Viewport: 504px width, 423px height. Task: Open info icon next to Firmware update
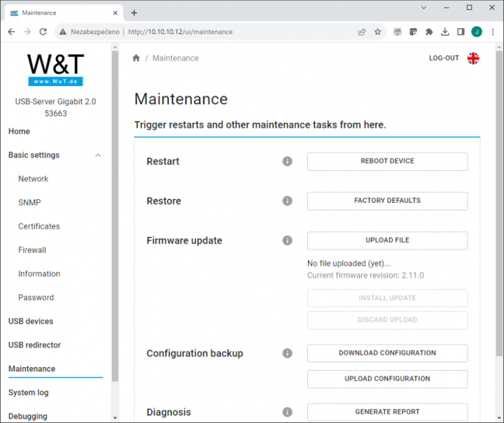click(x=287, y=240)
